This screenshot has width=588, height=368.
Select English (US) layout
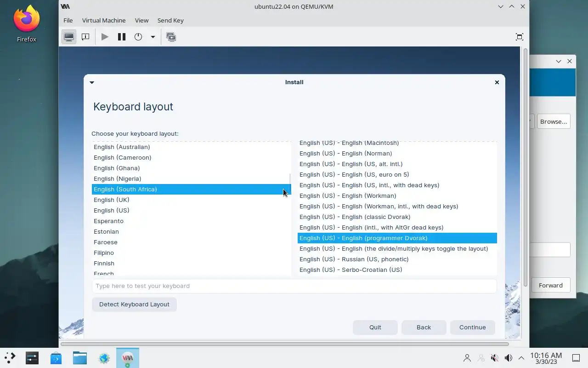click(191, 210)
